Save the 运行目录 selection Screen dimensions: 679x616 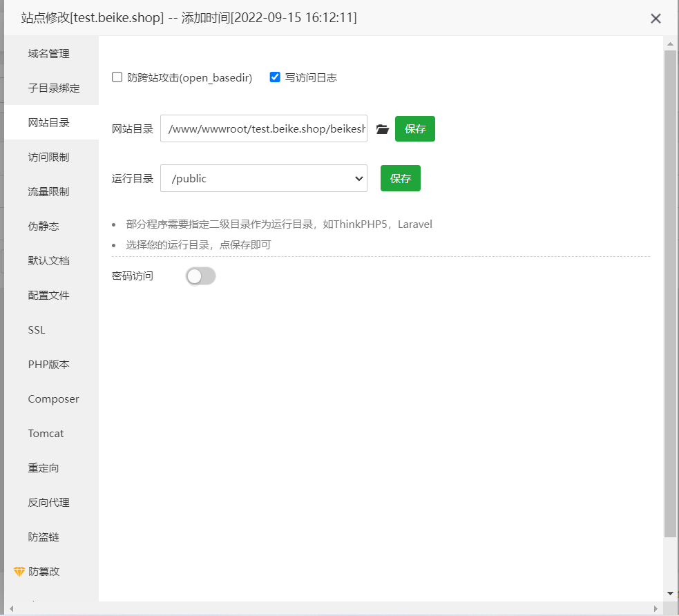tap(401, 178)
